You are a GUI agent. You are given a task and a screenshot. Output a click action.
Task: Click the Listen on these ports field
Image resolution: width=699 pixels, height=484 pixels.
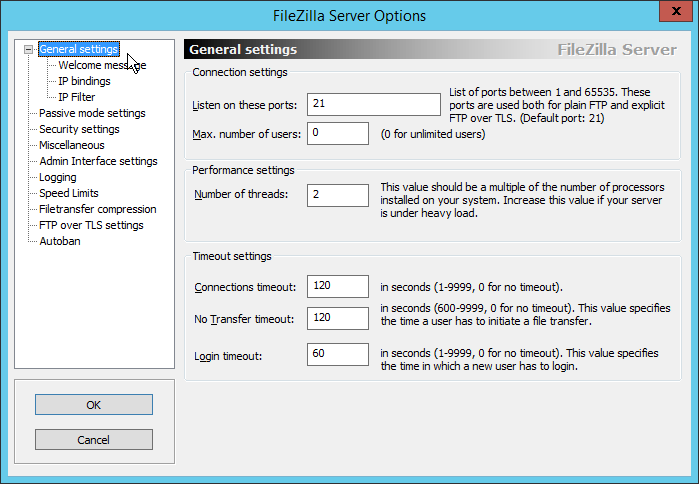(374, 104)
